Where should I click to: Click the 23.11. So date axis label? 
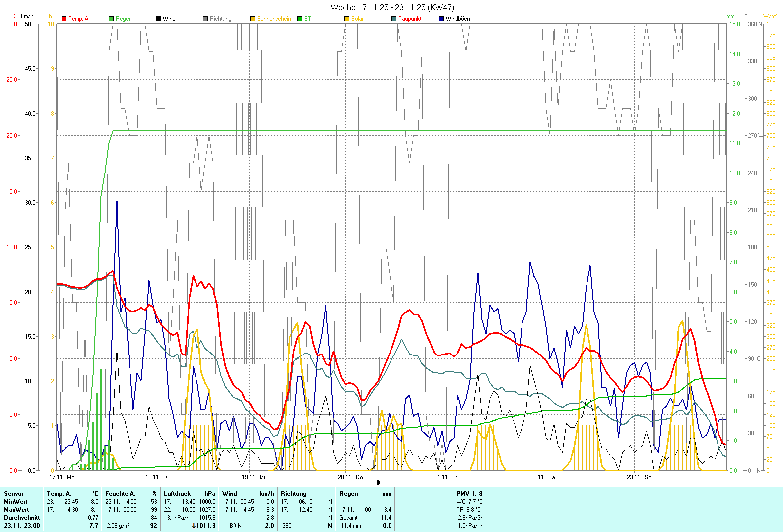(639, 477)
